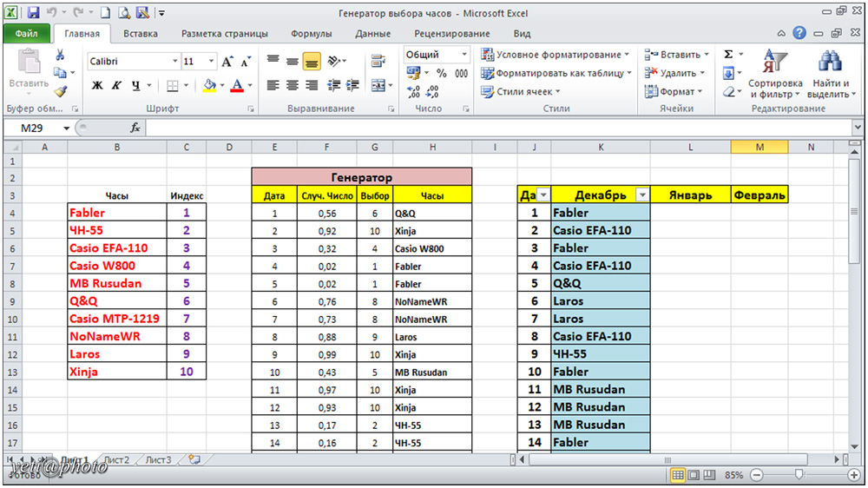
Task: Apply bold formatting with the Ж button
Action: click(97, 85)
